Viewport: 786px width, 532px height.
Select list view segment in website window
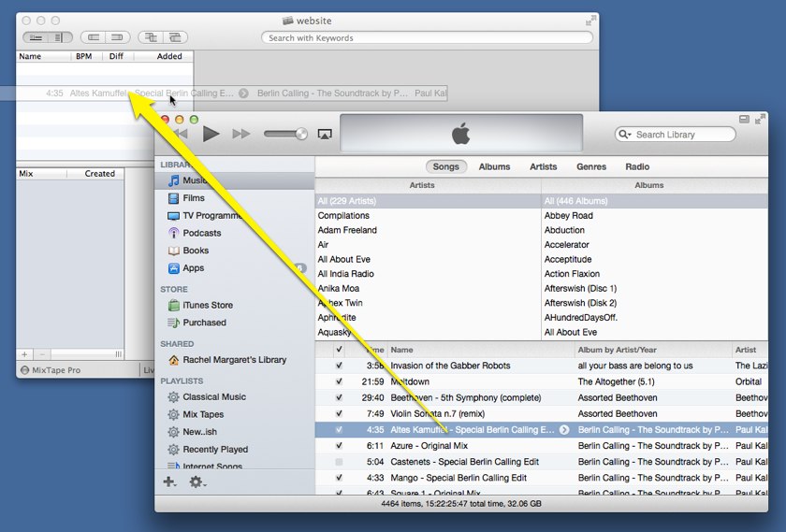pyautogui.click(x=36, y=37)
